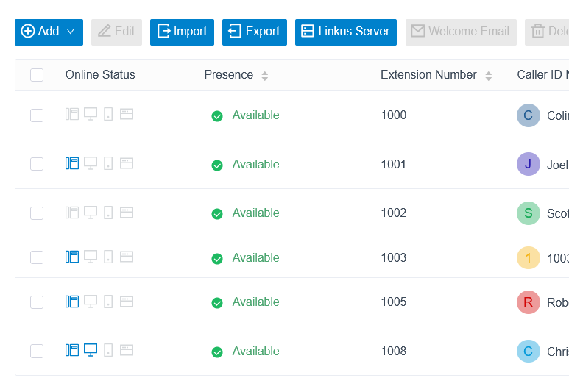Click the IP phone icon for extension 1005
The width and height of the screenshot is (569, 392).
72,302
